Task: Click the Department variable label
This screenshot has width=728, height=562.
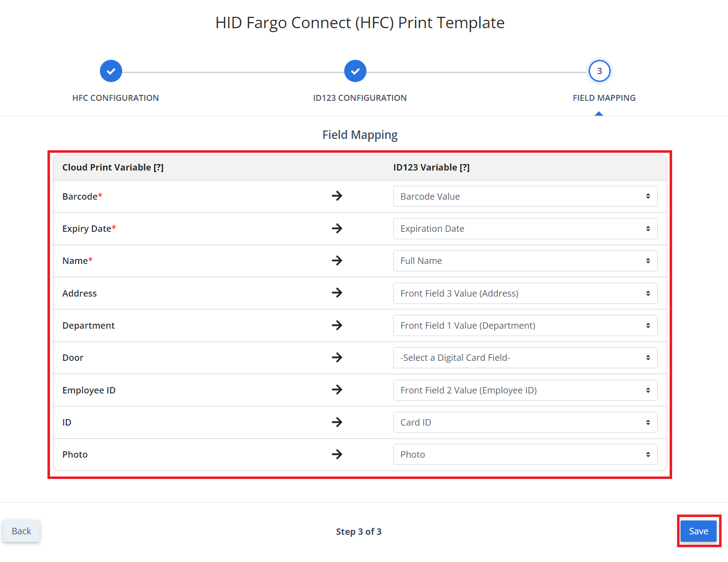Action: point(89,325)
